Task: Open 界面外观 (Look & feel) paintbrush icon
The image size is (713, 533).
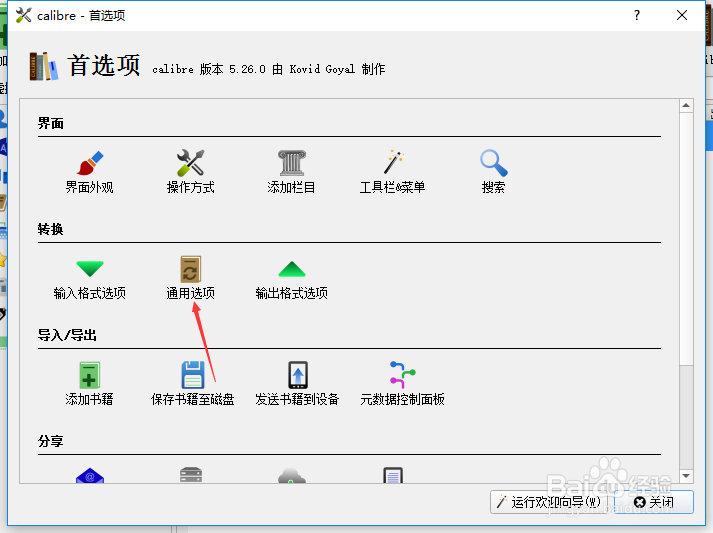Action: tap(90, 163)
